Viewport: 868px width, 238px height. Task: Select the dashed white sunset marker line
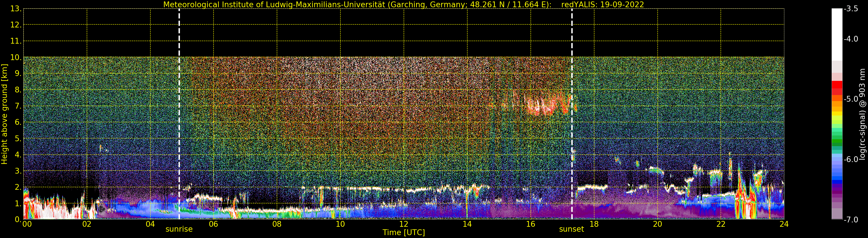point(572,114)
